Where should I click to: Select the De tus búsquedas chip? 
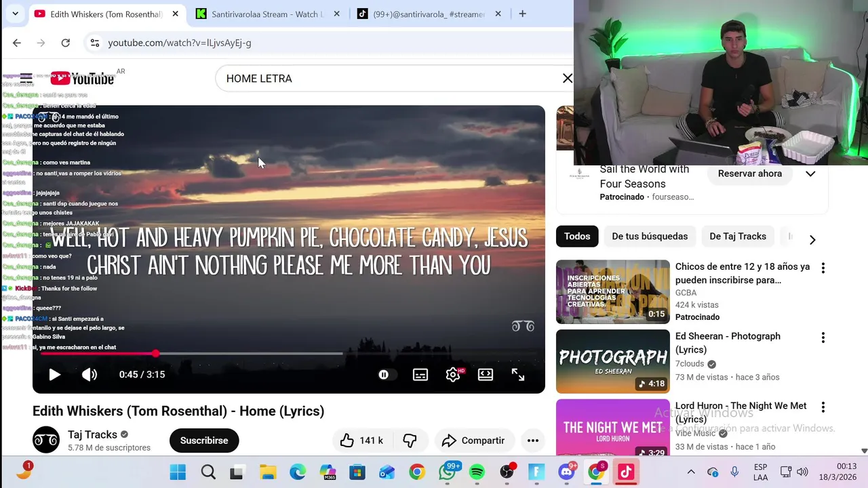pyautogui.click(x=650, y=236)
